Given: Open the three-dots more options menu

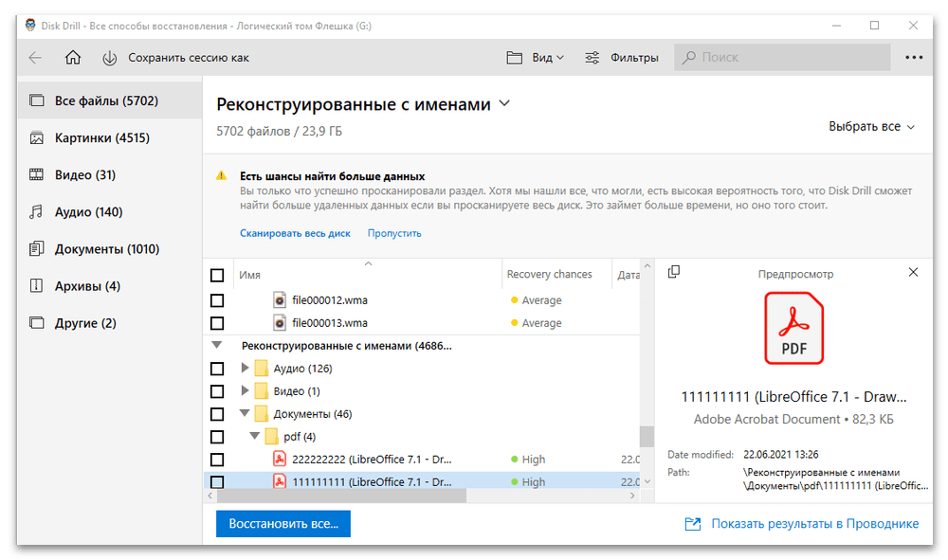Looking at the screenshot, I should [x=913, y=58].
